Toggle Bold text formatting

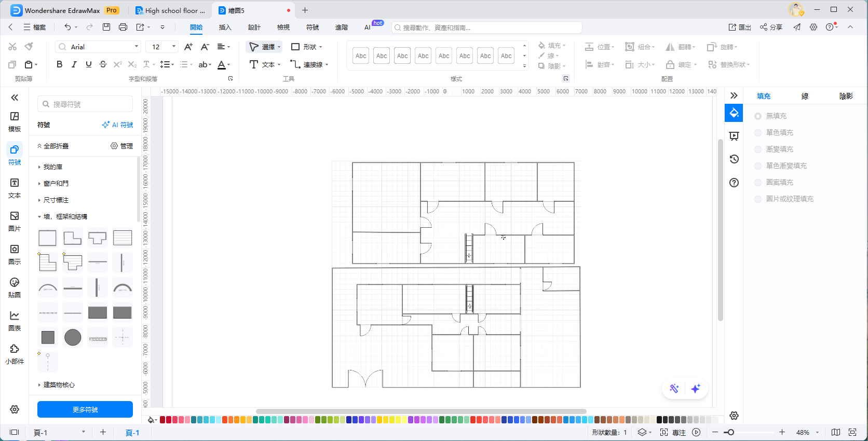tap(59, 64)
